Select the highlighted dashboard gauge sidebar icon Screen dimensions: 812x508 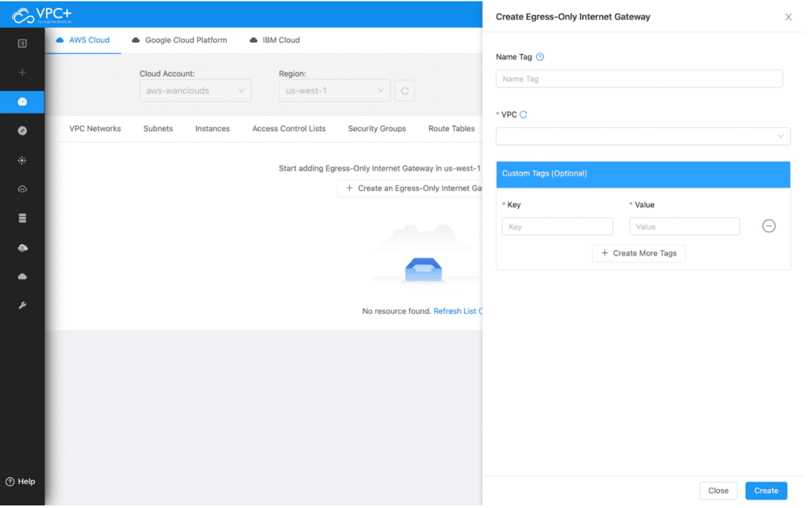23,102
